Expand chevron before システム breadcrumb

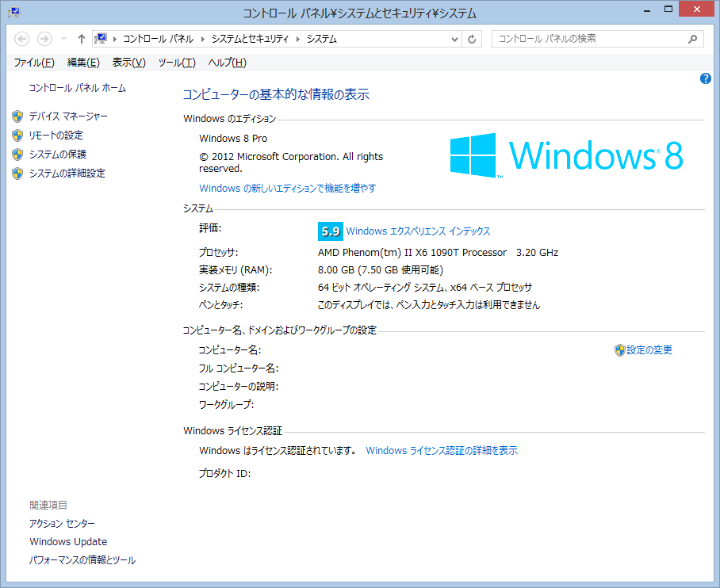click(x=298, y=39)
